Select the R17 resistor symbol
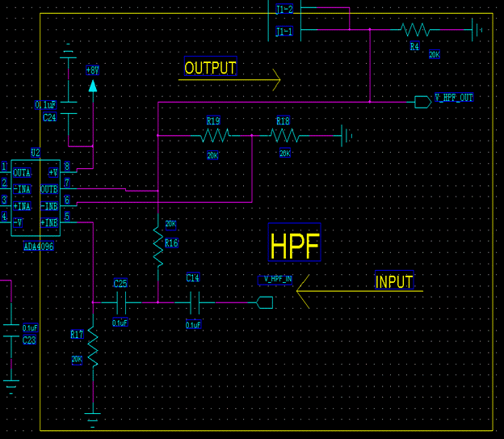The height and width of the screenshot is (439, 504). click(94, 348)
